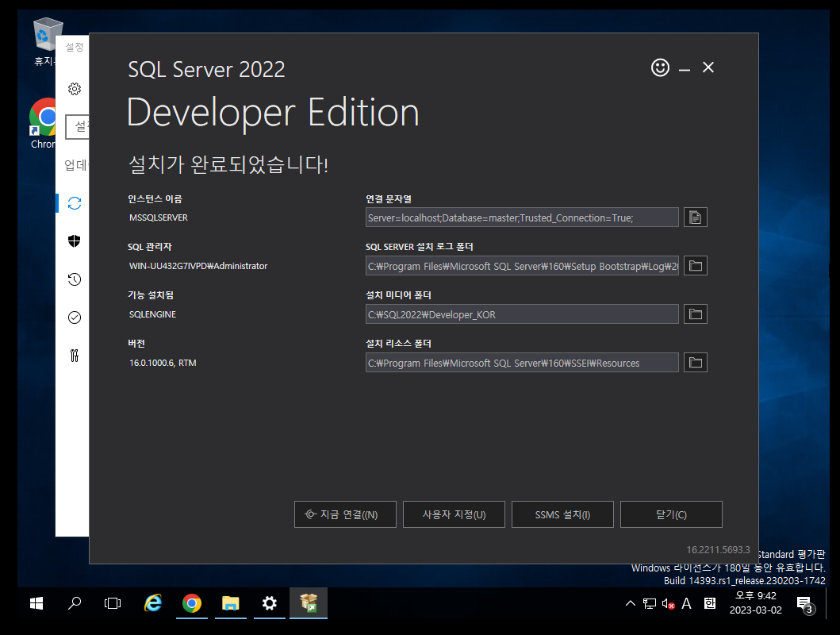Click the gear icon in the Settings window
Screen dimensions: 840x635
pos(75,88)
